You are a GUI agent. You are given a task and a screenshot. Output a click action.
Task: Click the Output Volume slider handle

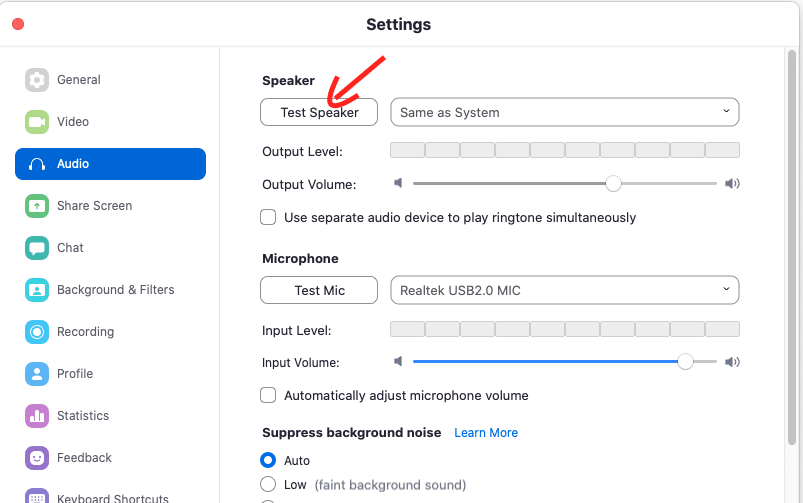click(614, 184)
